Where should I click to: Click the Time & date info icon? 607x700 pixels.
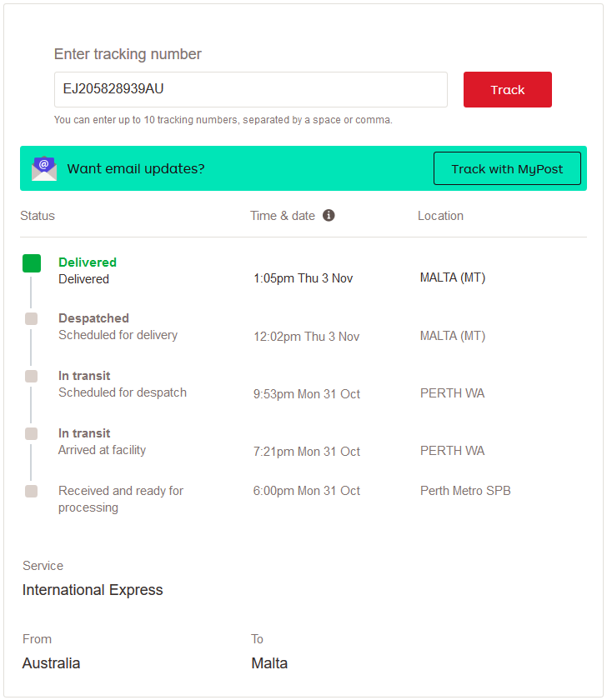click(329, 215)
